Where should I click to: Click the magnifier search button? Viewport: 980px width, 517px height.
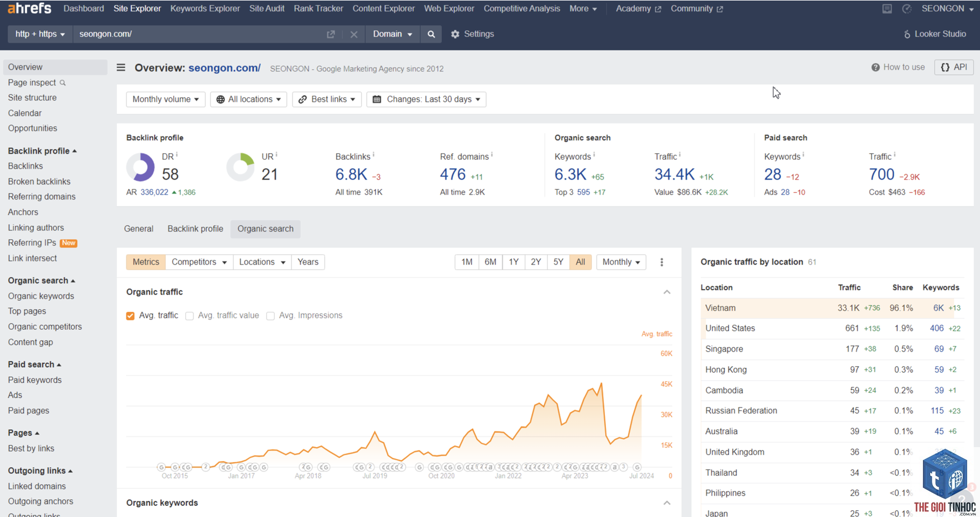tap(431, 34)
